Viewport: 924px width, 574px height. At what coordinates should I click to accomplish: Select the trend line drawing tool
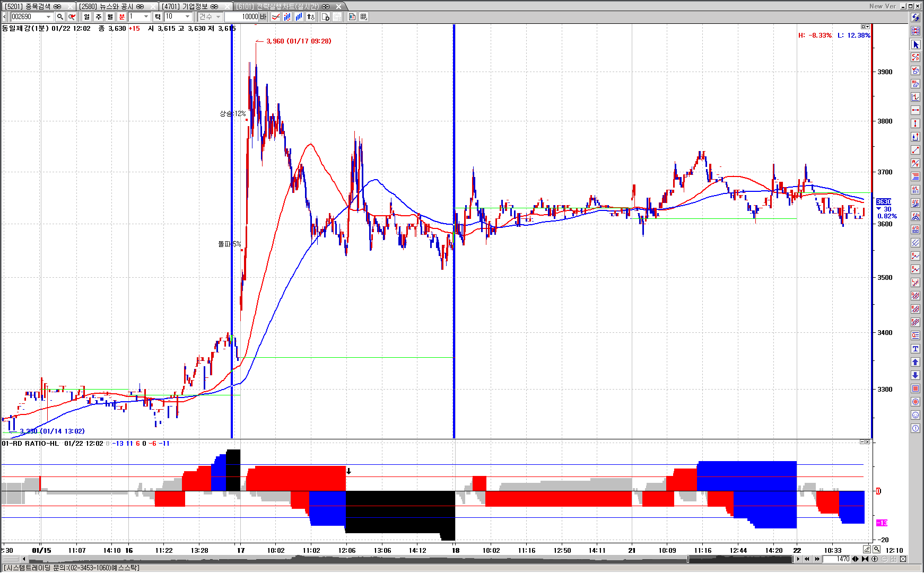916,151
